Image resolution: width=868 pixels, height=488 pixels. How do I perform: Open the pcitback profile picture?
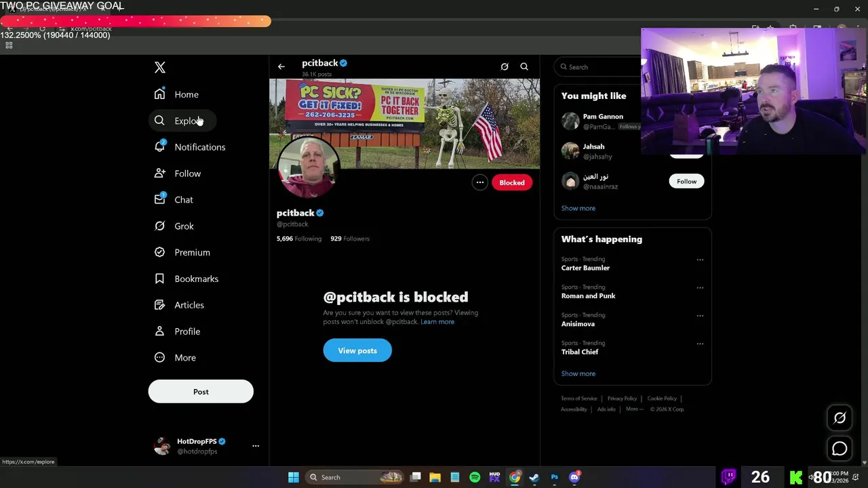pos(308,167)
